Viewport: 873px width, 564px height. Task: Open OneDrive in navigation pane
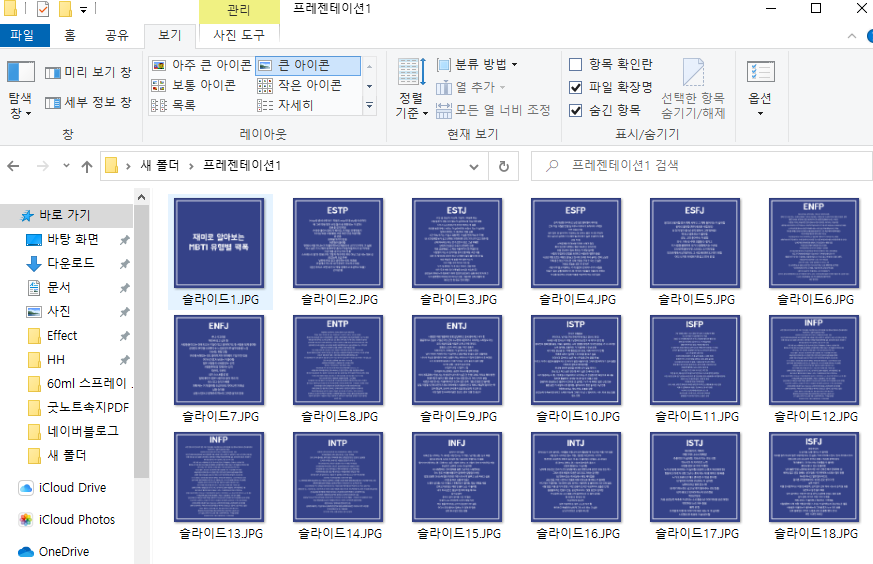pyautogui.click(x=64, y=552)
